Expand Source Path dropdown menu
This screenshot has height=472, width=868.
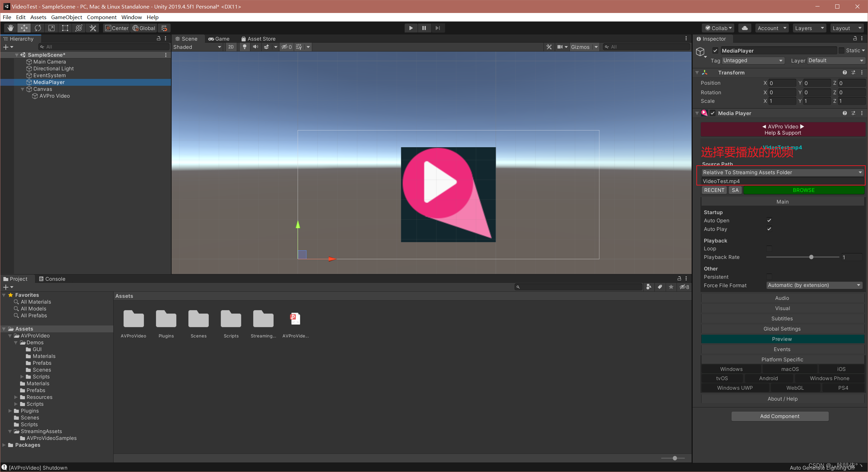point(860,172)
